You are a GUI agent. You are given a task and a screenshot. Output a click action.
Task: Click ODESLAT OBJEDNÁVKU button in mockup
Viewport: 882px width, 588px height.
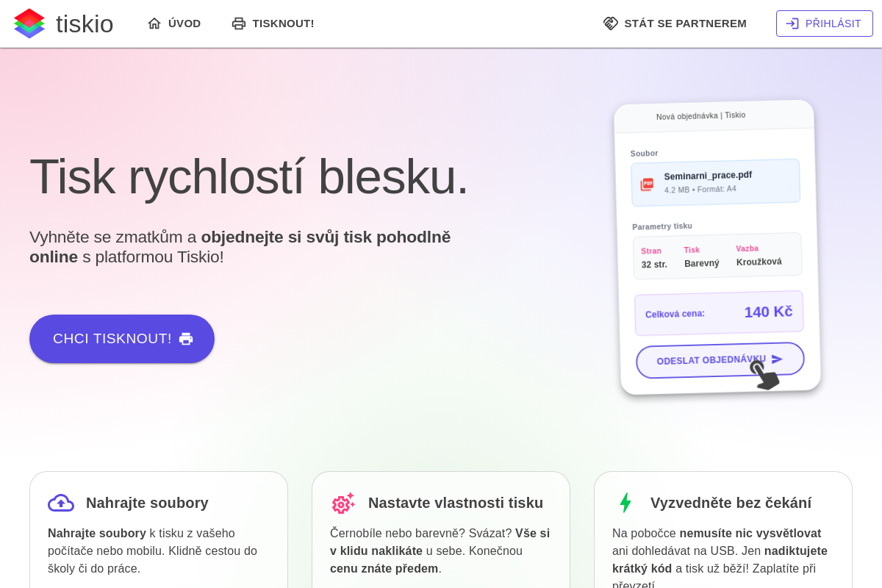click(x=720, y=360)
